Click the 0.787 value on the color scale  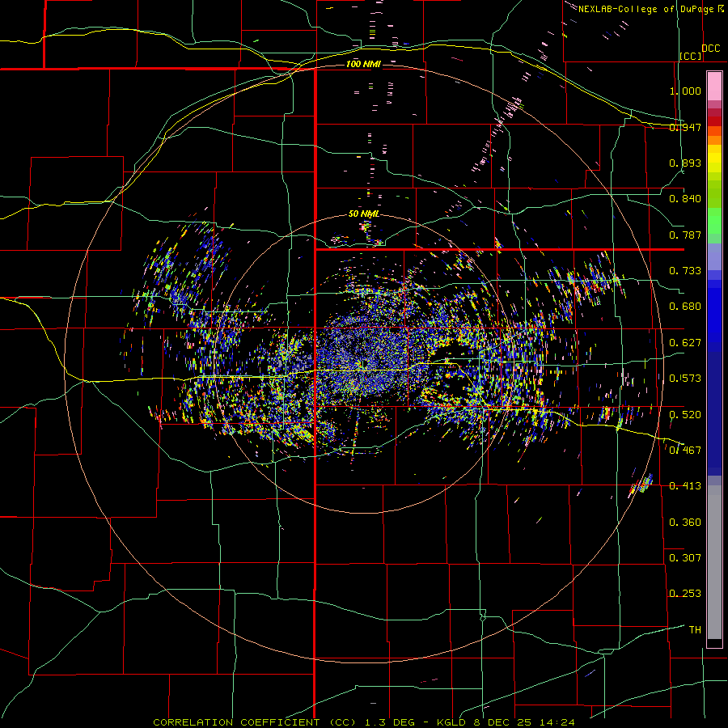[685, 235]
